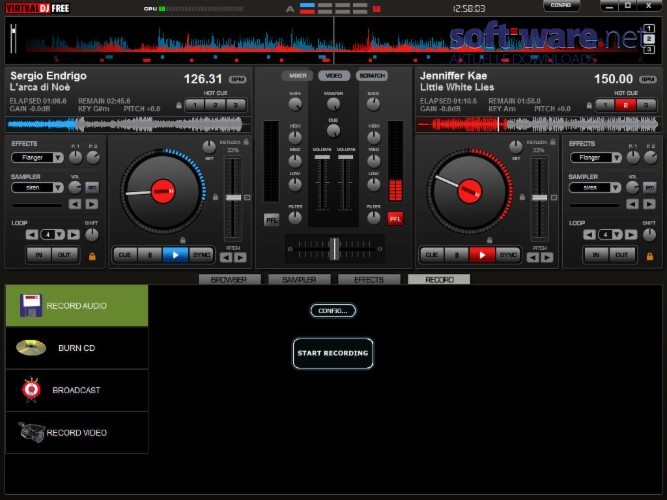Click left sampler REC button
This screenshot has width=667, height=500.
[92, 187]
